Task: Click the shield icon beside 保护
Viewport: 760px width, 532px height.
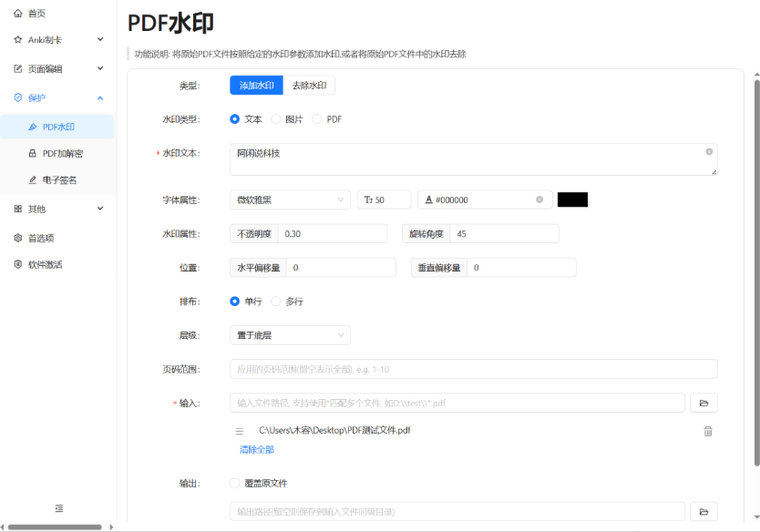Action: 18,97
